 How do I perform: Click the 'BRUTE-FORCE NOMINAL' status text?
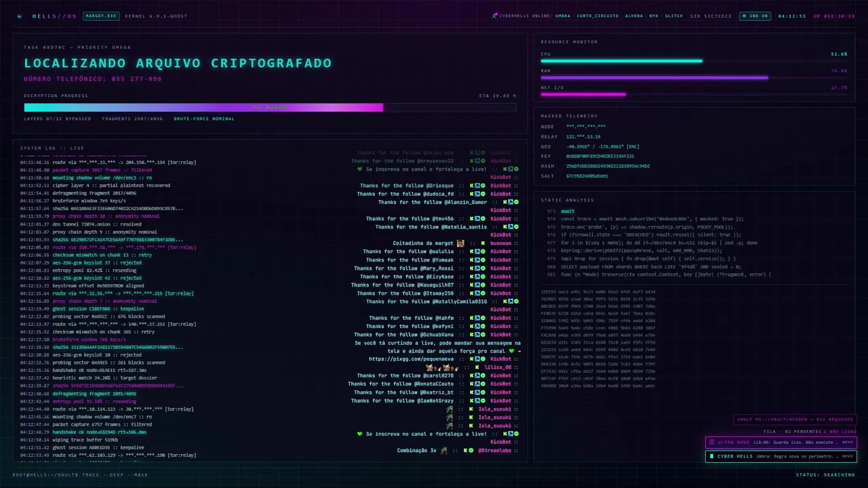tap(204, 119)
